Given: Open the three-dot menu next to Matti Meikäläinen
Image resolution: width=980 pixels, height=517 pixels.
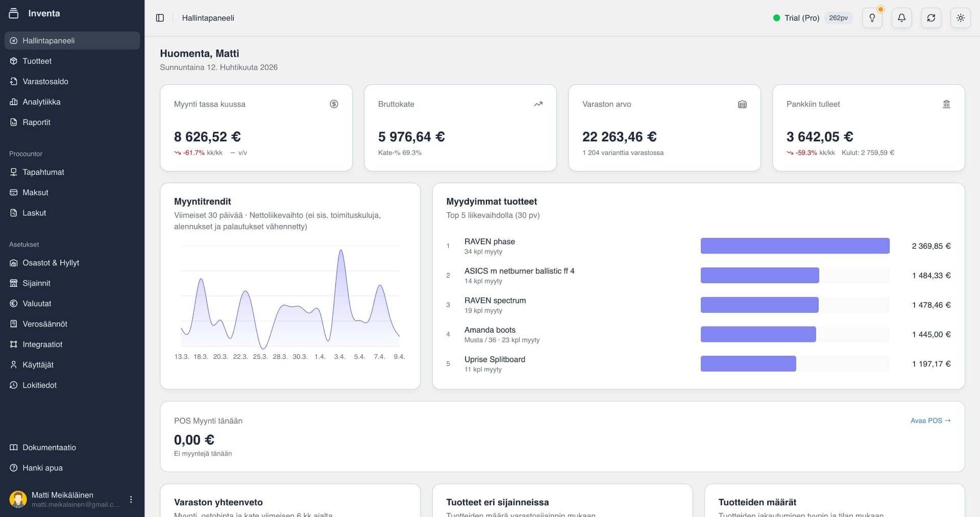Looking at the screenshot, I should (x=131, y=499).
